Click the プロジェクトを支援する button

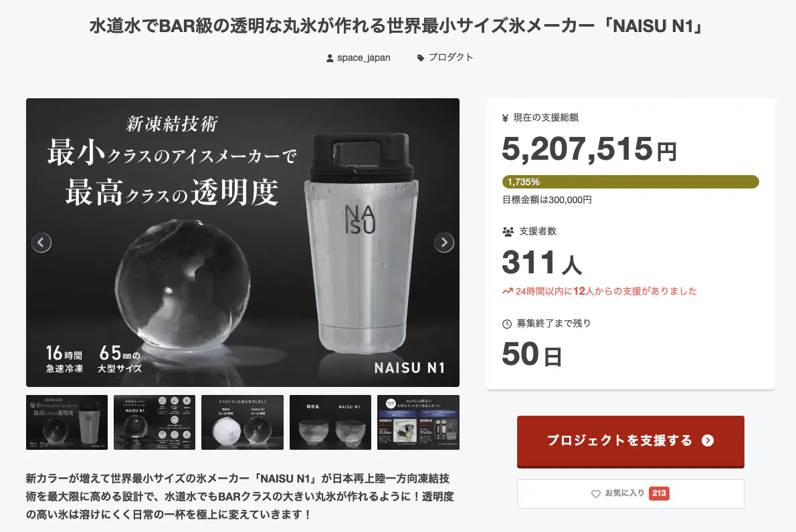pyautogui.click(x=631, y=441)
